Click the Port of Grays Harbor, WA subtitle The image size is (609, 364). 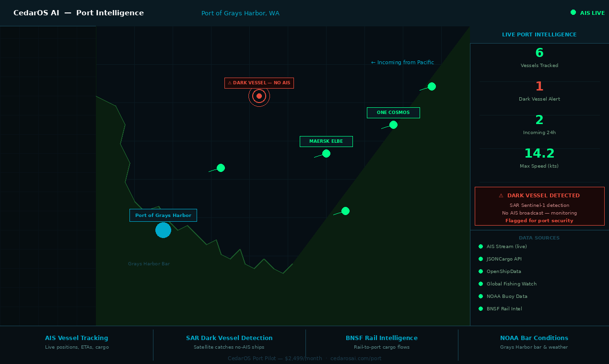coord(240,13)
